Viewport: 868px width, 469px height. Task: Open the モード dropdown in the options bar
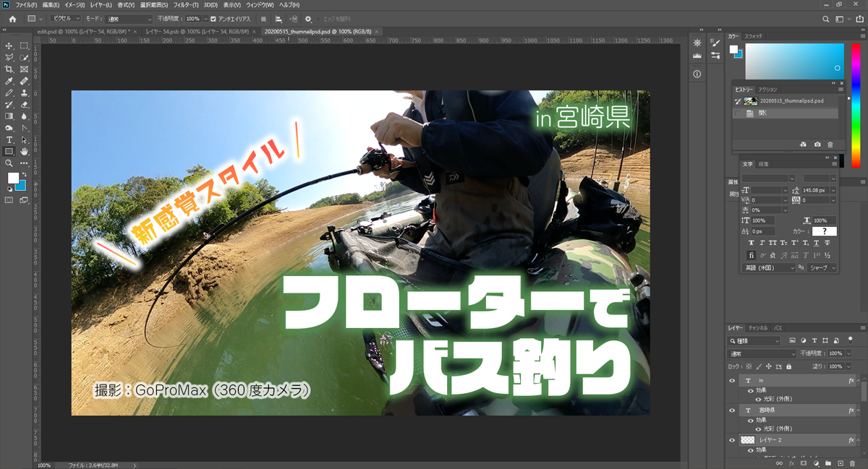129,19
